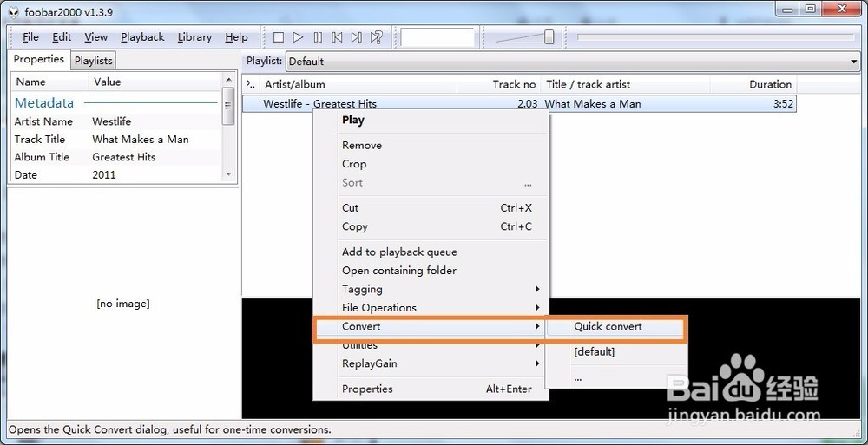
Task: Select Copy from the context menu
Action: (431, 226)
